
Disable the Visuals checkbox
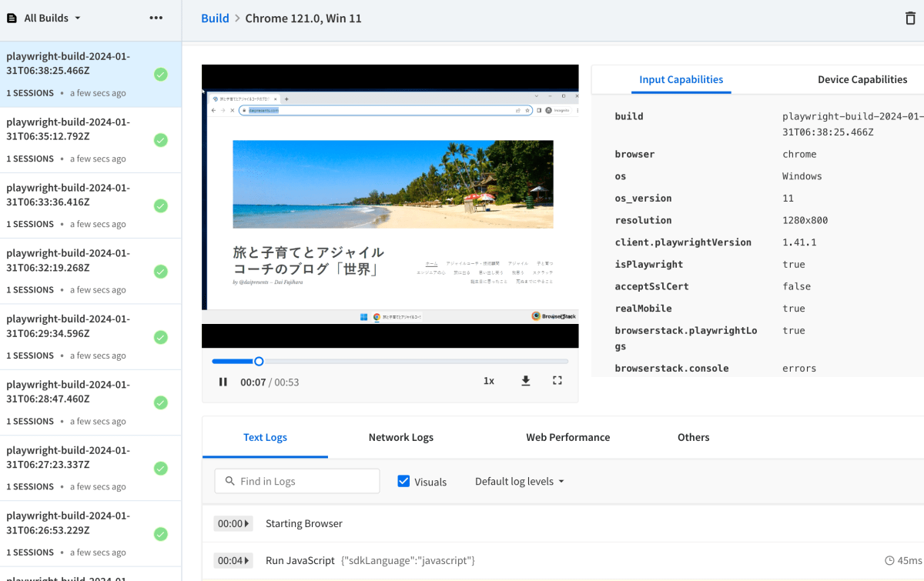click(x=403, y=480)
